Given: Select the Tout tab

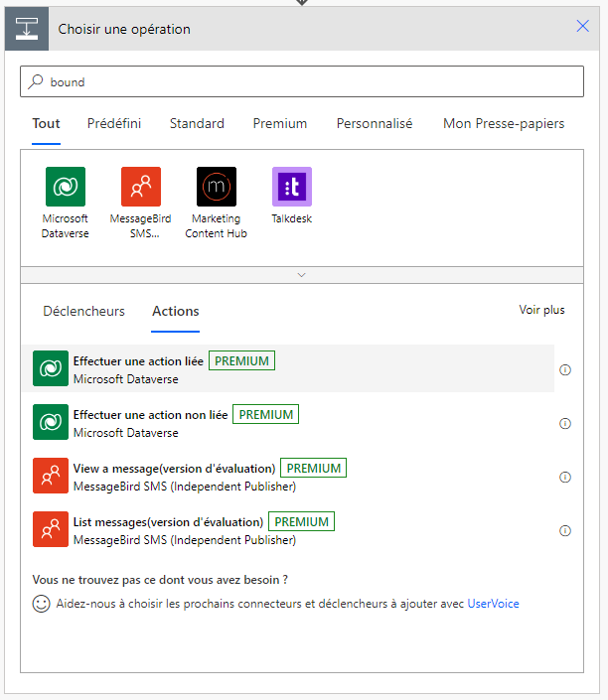Looking at the screenshot, I should (46, 124).
